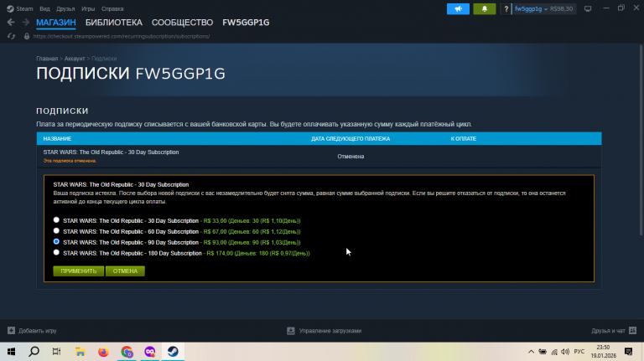The height and width of the screenshot is (361, 644).
Task: Go forward with the right arrow
Action: [25, 22]
